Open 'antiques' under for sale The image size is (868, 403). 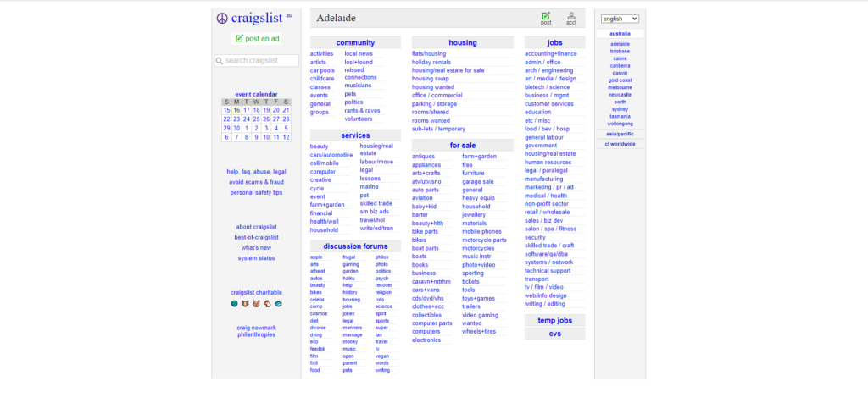424,157
